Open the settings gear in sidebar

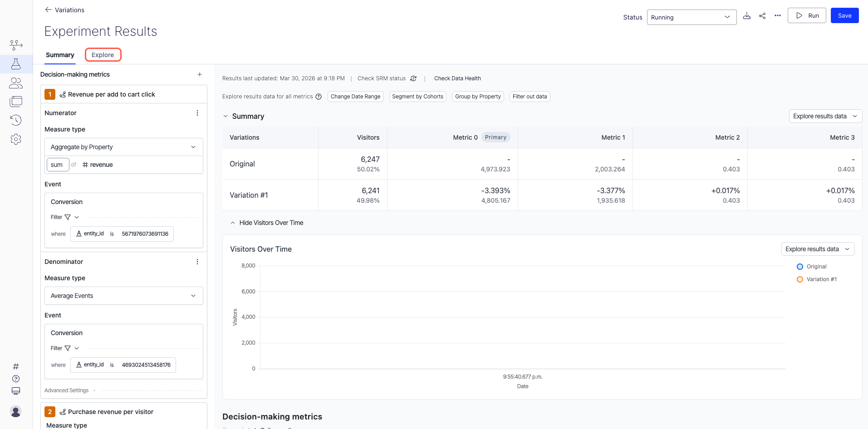[x=16, y=139]
